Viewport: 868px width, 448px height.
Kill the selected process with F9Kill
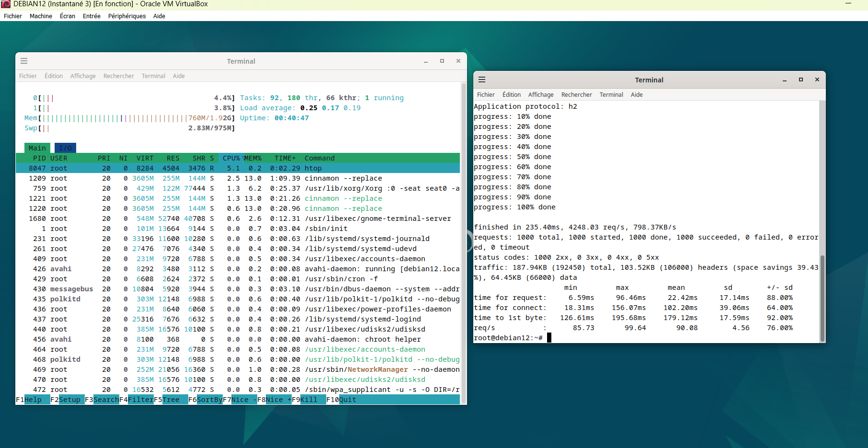tap(309, 399)
